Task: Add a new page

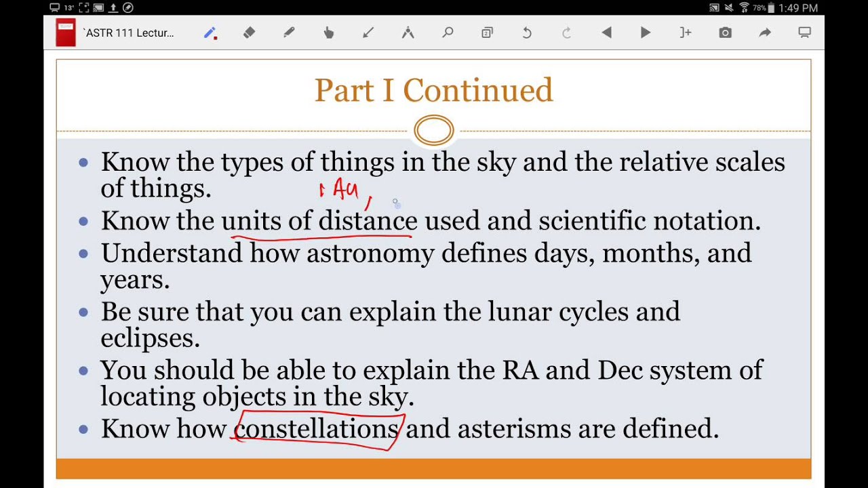Action: [686, 33]
